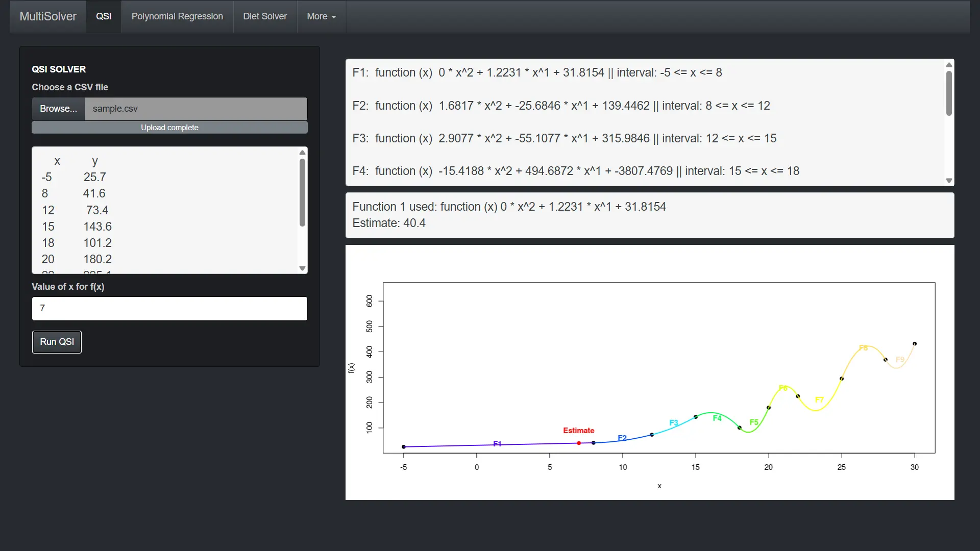Open the More dropdown menu
This screenshot has width=980, height=551.
[x=321, y=16]
